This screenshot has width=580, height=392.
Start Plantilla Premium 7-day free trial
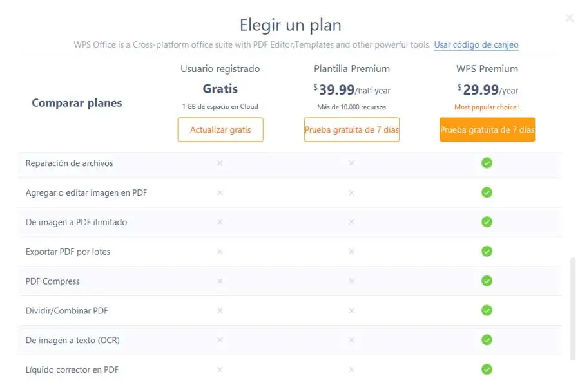tap(352, 129)
